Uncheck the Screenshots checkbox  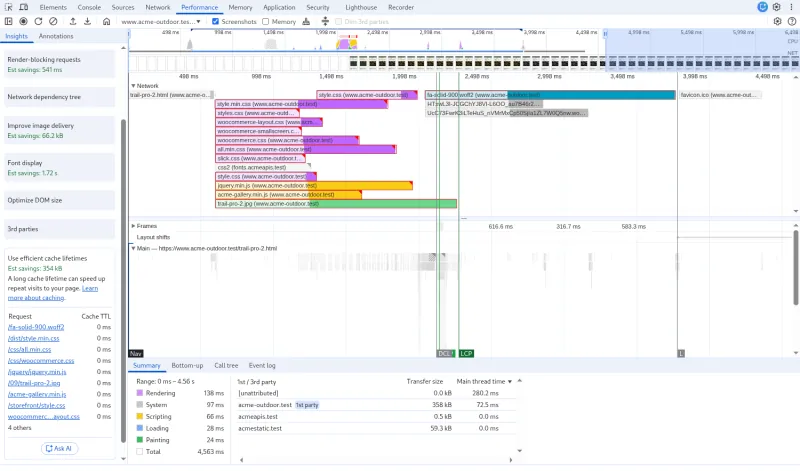pos(215,21)
